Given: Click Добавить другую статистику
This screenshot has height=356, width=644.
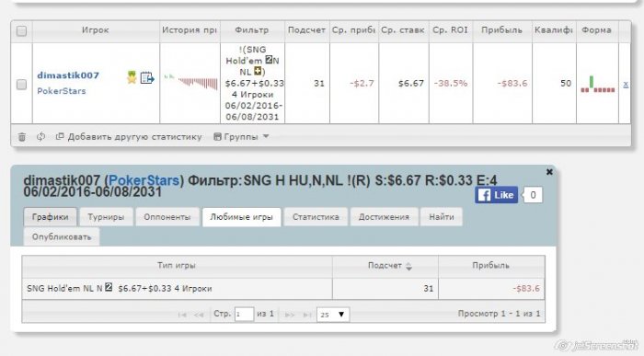Looking at the screenshot, I should 129,137.
